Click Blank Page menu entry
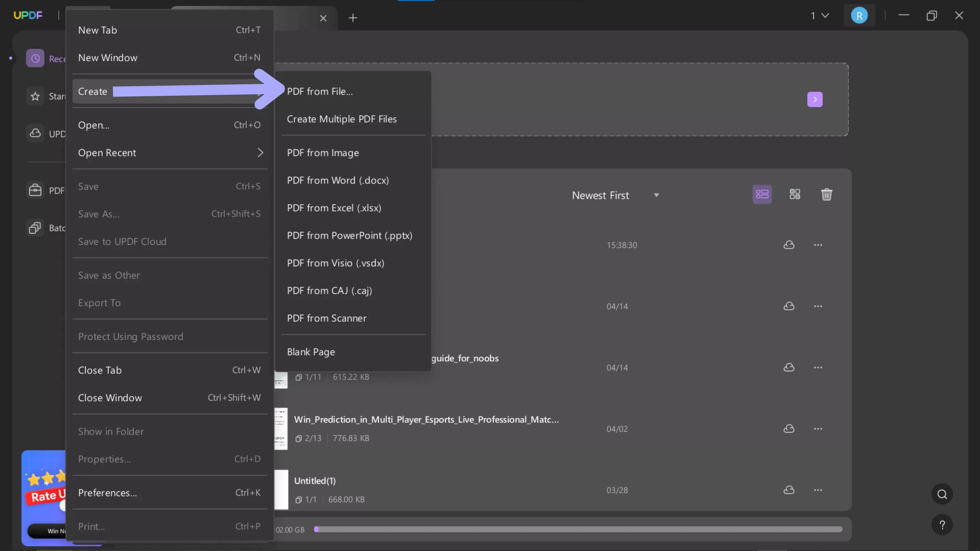 pyautogui.click(x=311, y=352)
